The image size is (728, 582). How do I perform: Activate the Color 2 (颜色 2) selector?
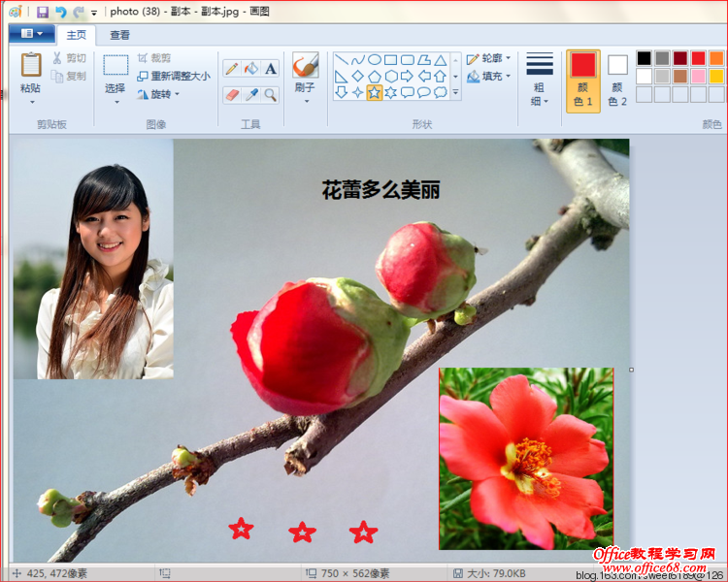(617, 81)
